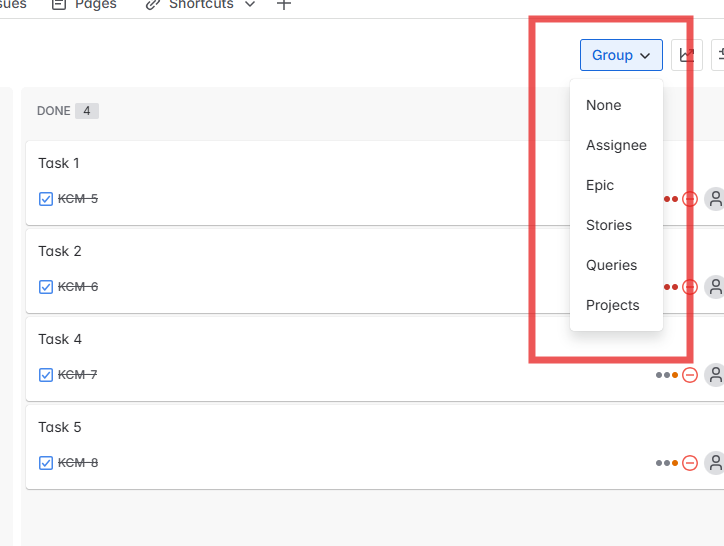The width and height of the screenshot is (724, 546).
Task: Click the DONE column count badge 4
Action: click(x=87, y=111)
